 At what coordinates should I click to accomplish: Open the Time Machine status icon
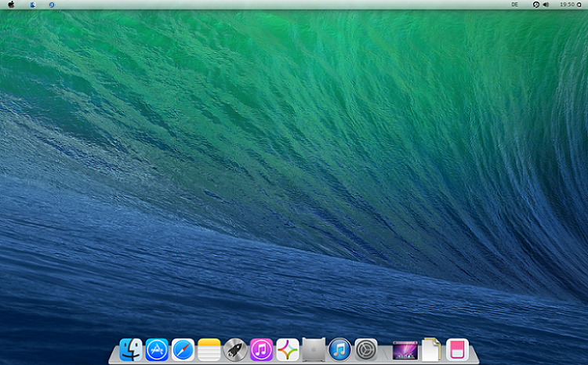click(x=536, y=5)
